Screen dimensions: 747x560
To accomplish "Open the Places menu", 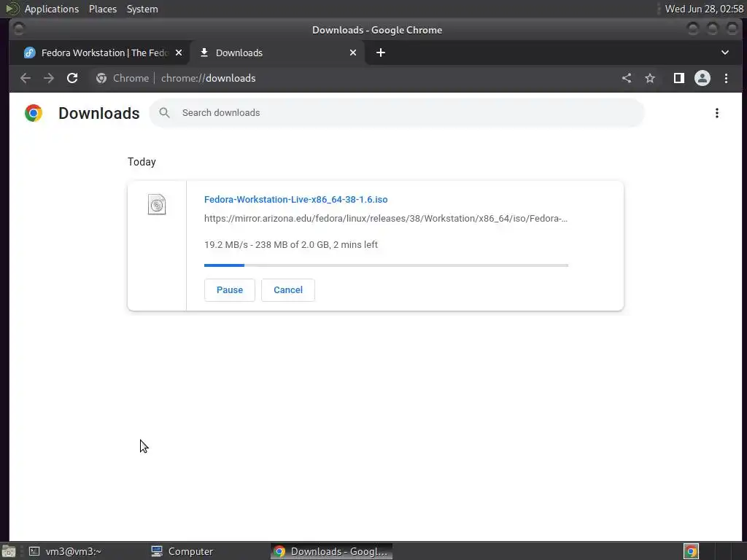I will tap(103, 9).
